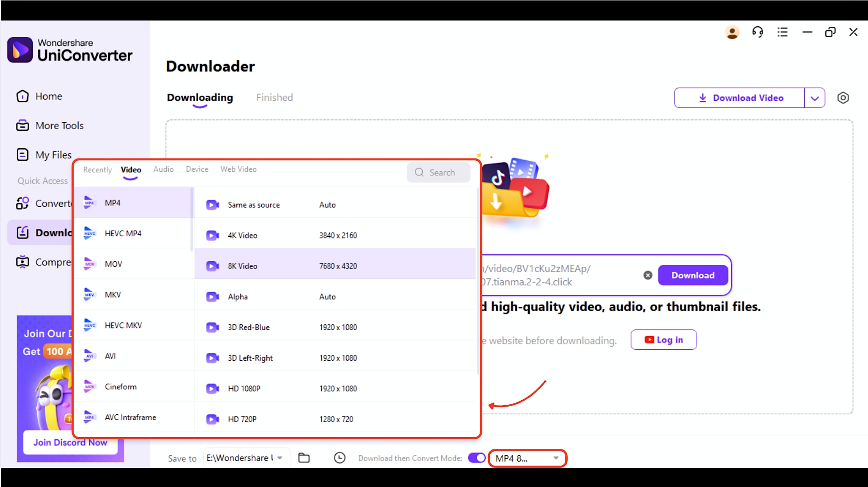Open the schedule clock icon
868x487 pixels.
pyautogui.click(x=339, y=458)
